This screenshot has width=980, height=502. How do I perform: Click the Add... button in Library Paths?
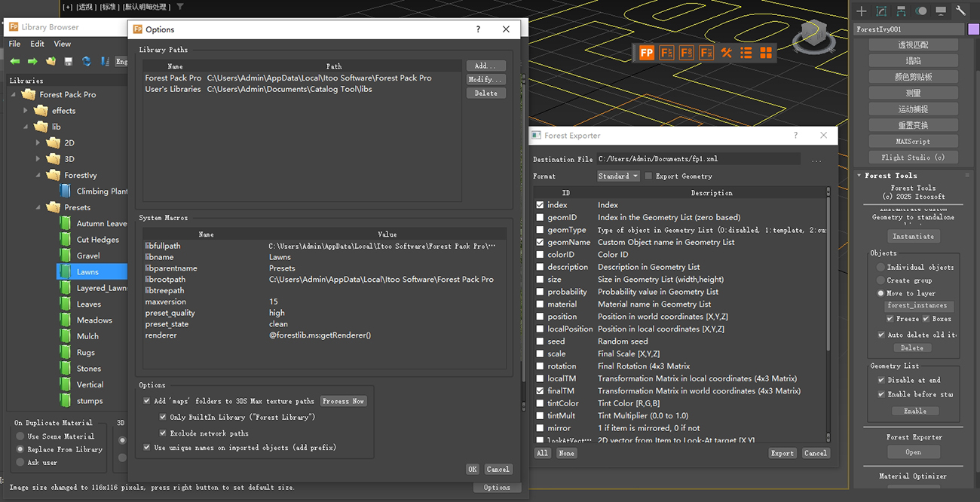486,66
